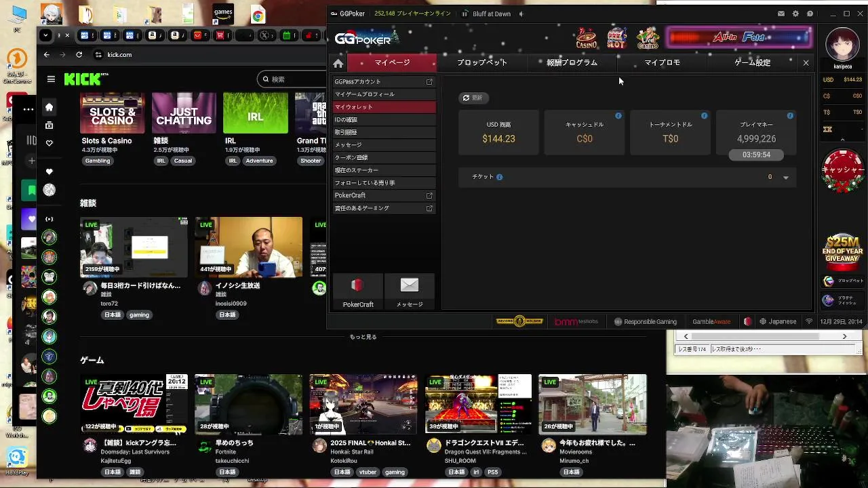Mute the GGPoker music speaker icon
This screenshot has width=868, height=488.
tap(521, 14)
